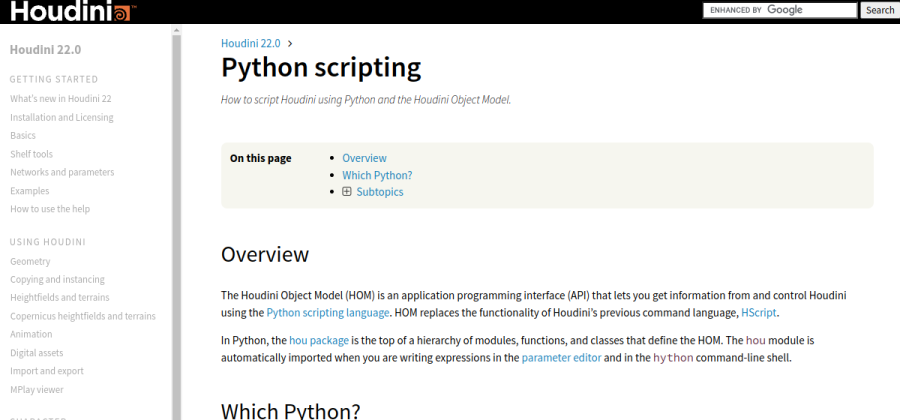The height and width of the screenshot is (420, 900).
Task: Click the USING HOUDINI section heading
Action: tap(48, 242)
